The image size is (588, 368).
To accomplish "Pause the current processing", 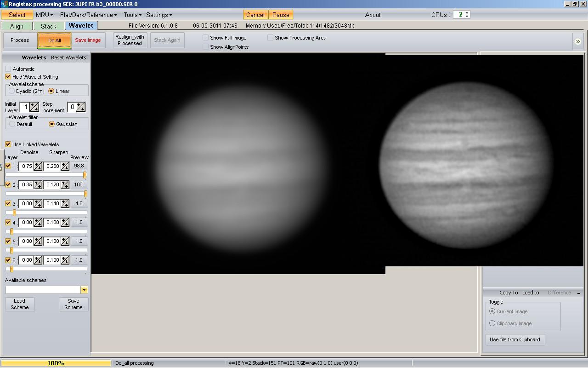I will 281,15.
